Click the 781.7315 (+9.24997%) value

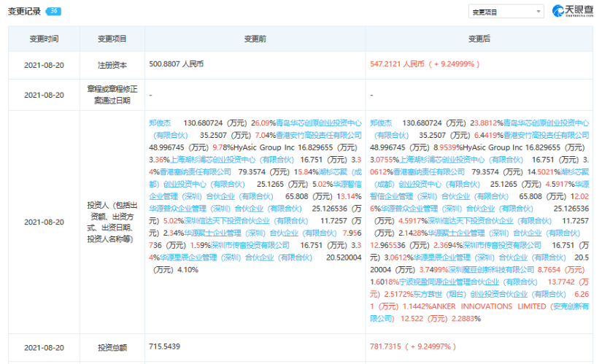(413, 346)
